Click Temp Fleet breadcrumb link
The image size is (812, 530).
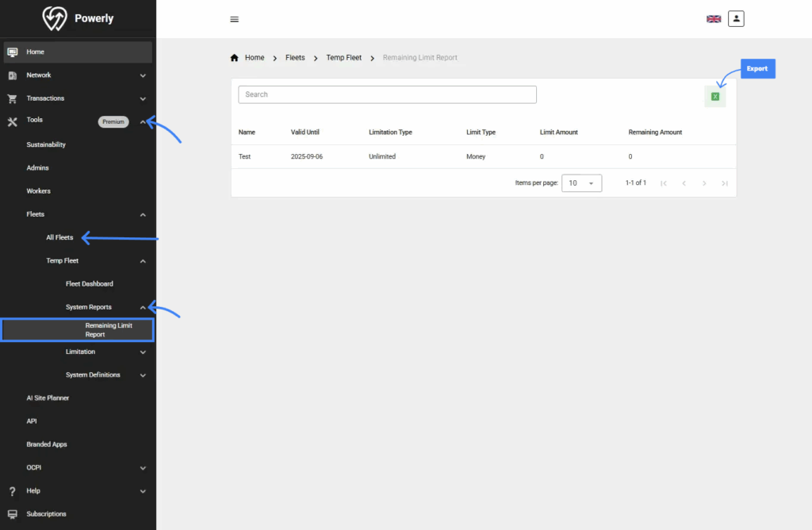pos(343,58)
